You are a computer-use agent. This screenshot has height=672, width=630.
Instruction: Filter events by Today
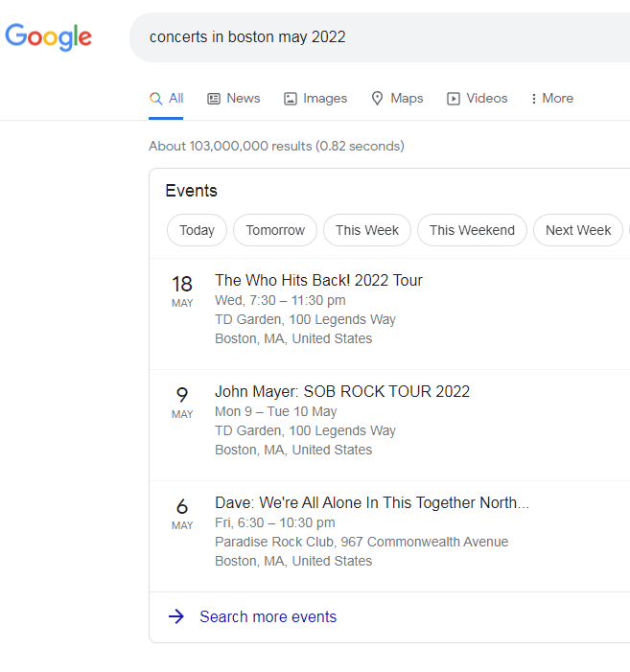pos(197,230)
